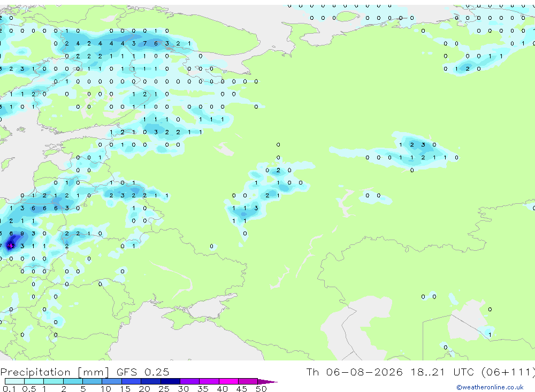Select the legend scale label '25'

[x=164, y=389]
